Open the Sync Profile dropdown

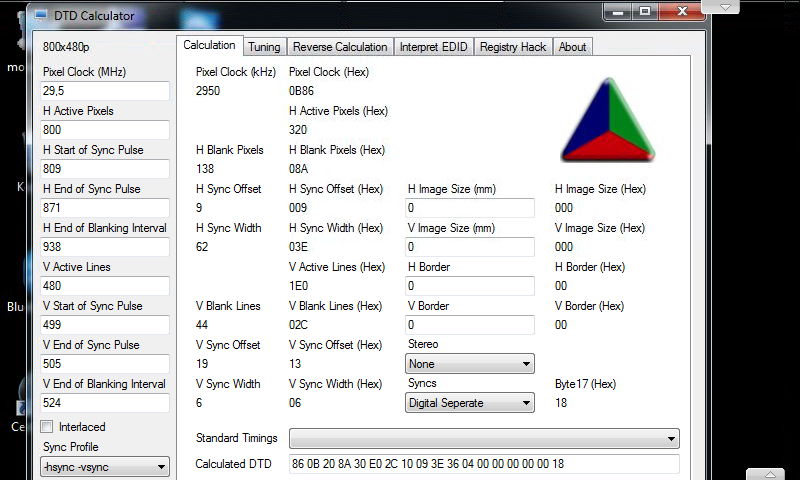pyautogui.click(x=104, y=467)
